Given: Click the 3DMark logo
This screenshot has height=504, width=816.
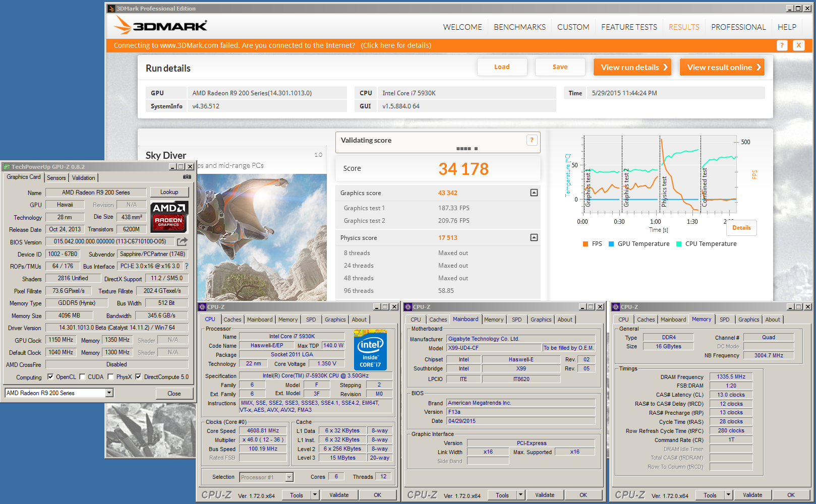Looking at the screenshot, I should pos(160,25).
